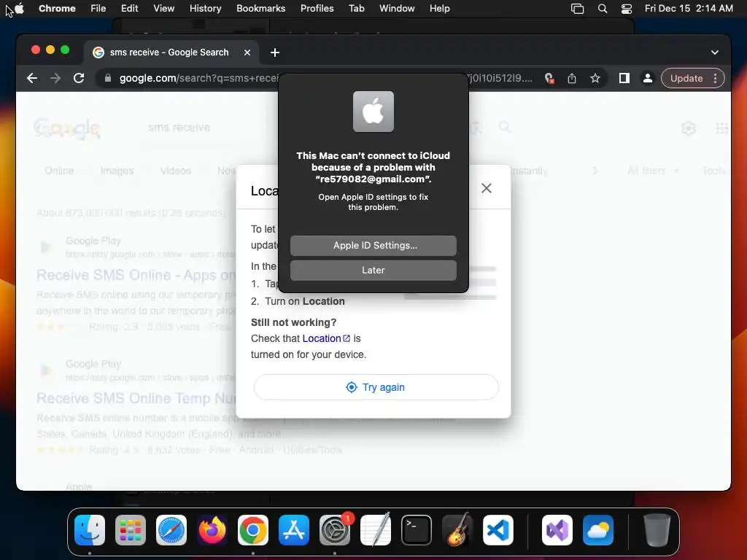The width and height of the screenshot is (747, 560).
Task: Open purple Visual Studio icon in dock
Action: tap(557, 530)
